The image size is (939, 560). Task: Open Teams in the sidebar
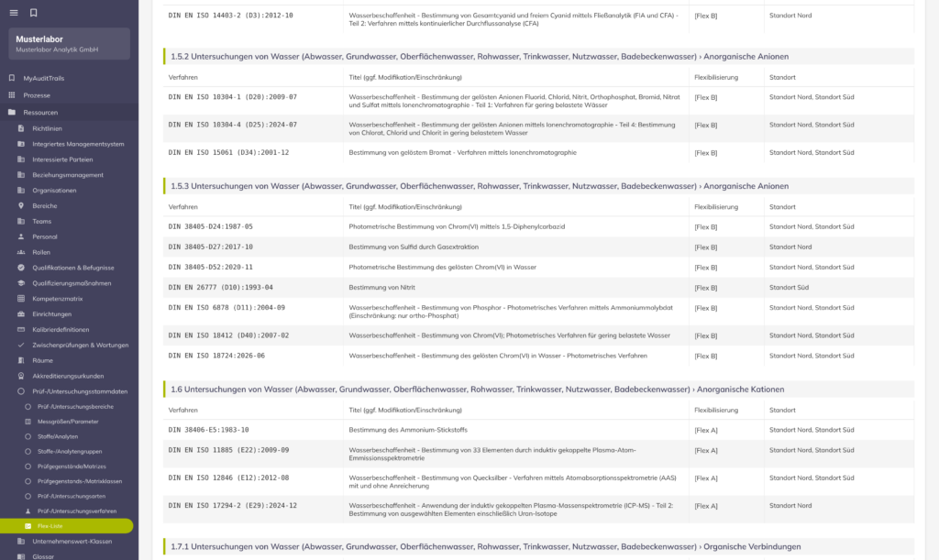42,222
